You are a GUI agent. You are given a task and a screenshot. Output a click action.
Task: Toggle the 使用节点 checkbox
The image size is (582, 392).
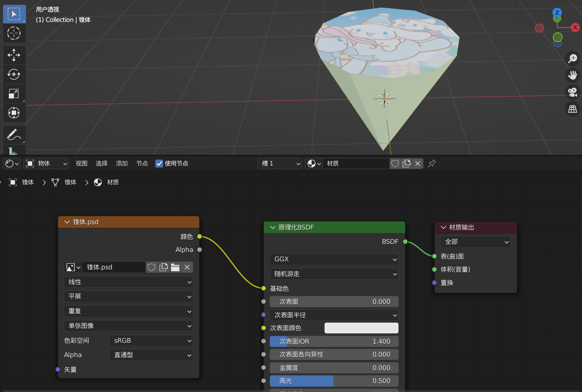pos(159,163)
